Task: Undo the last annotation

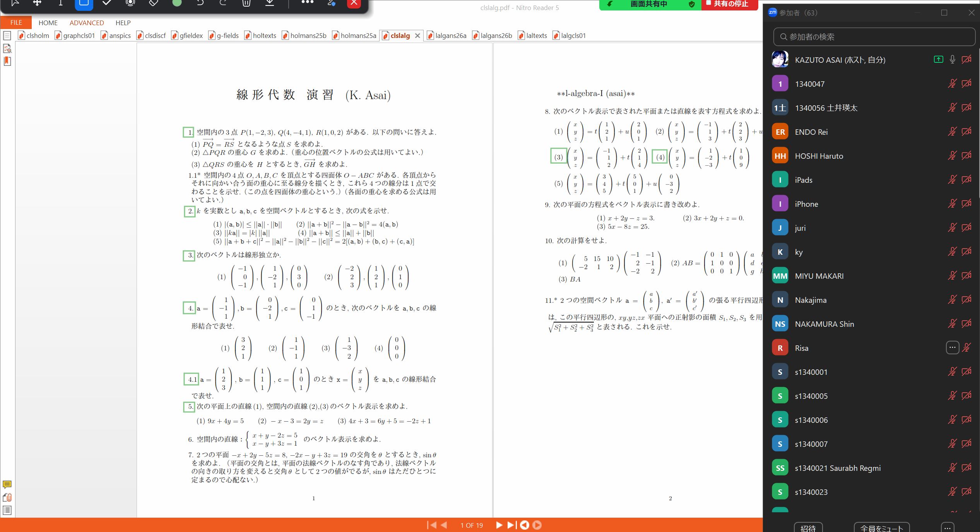Action: (200, 3)
